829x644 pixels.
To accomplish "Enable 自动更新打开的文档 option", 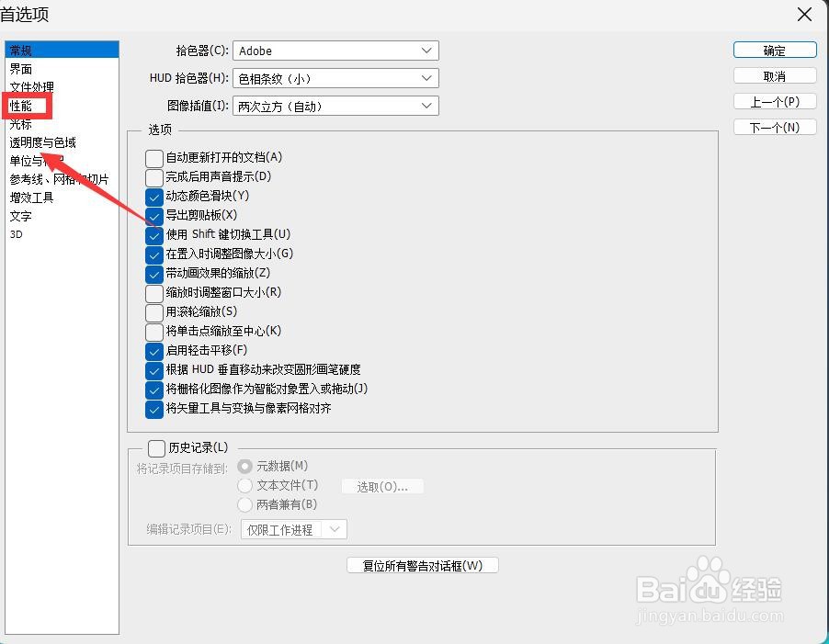I will [x=153, y=158].
